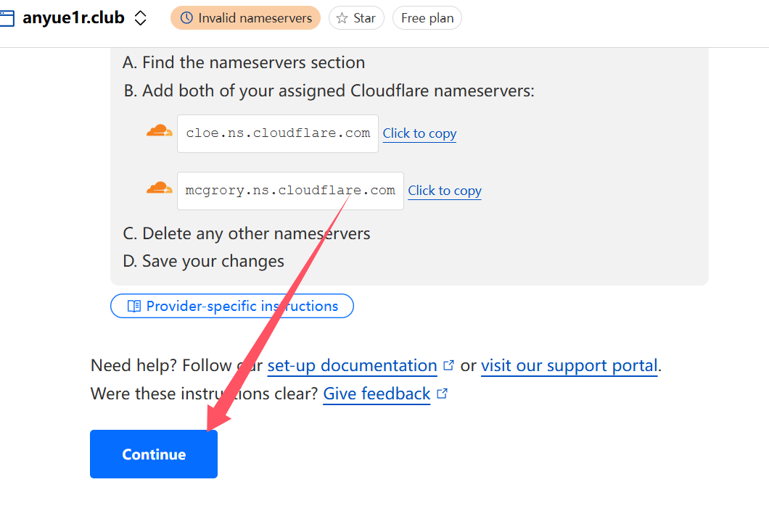Select the mcgrory.ns.cloudflare.com nameserver field
The height and width of the screenshot is (532, 769).
coord(290,191)
